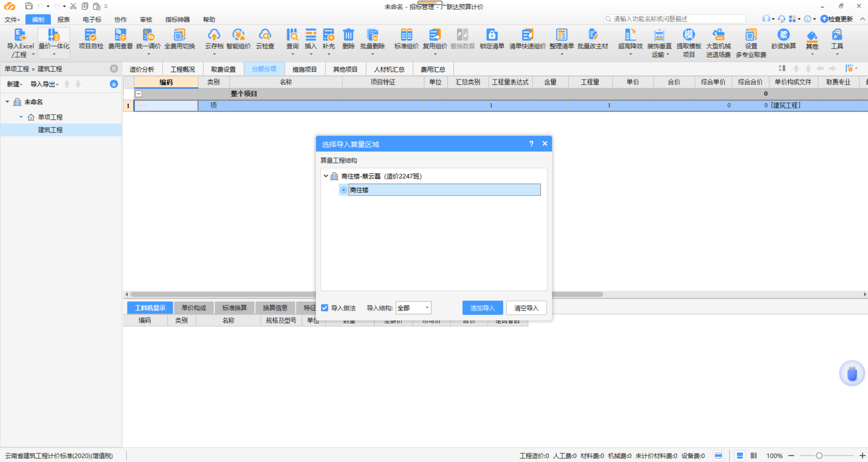Click the zoom in plus button

[x=862, y=456]
